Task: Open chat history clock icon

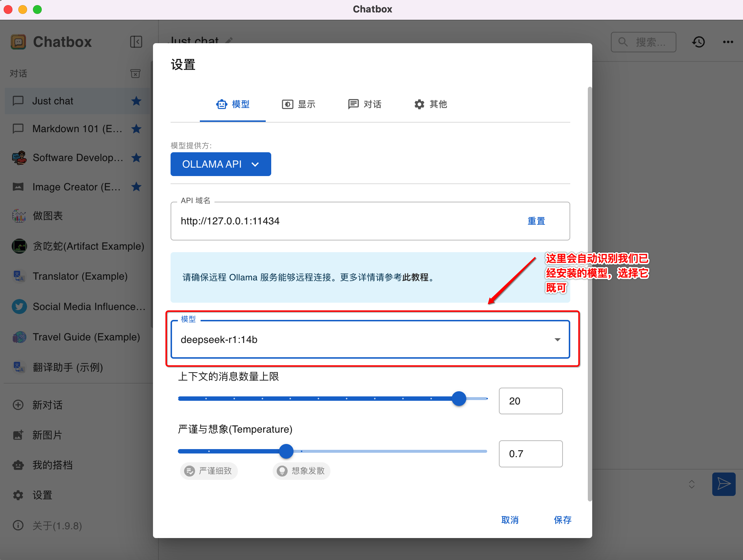Action: coord(698,42)
